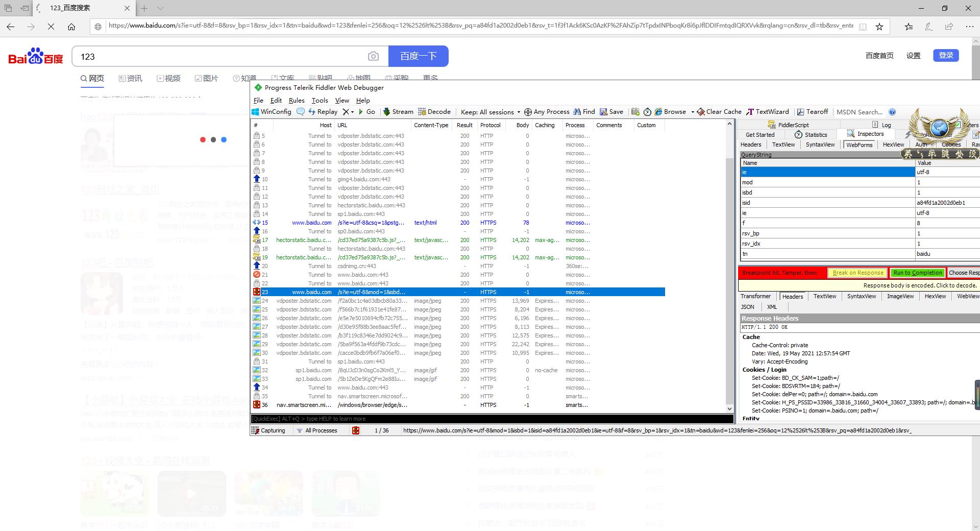The width and height of the screenshot is (980, 531).
Task: Open Edge Share icon
Action: click(x=949, y=27)
